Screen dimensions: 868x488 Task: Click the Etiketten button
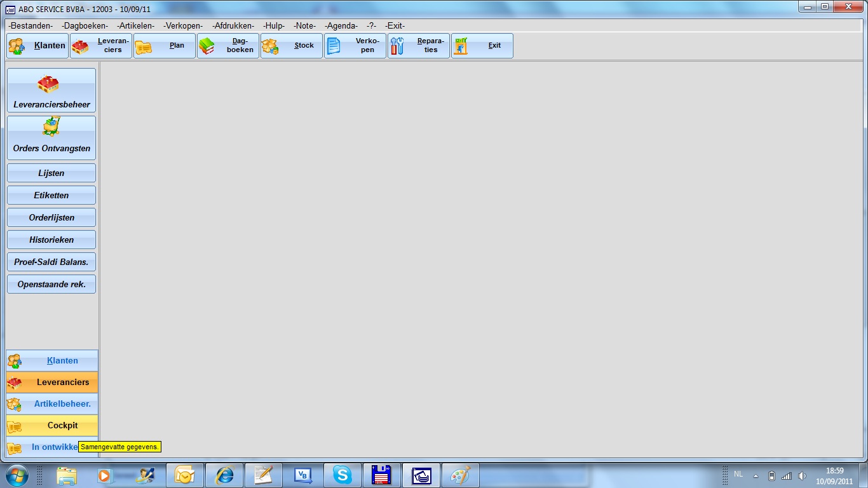point(51,195)
